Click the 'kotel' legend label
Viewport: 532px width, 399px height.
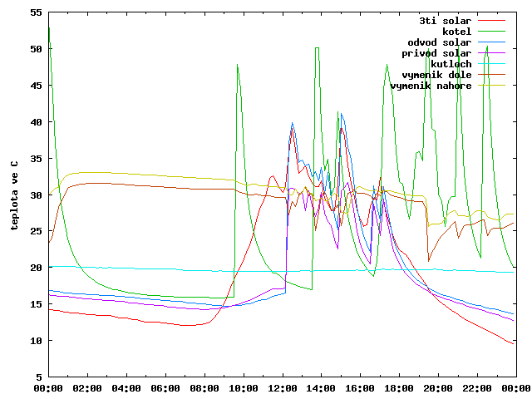(456, 32)
